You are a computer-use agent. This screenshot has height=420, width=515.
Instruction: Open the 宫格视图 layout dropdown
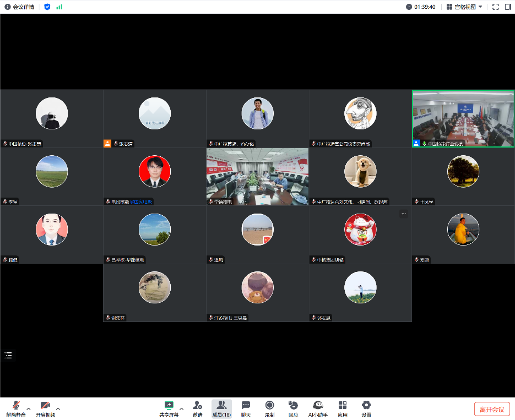(464, 7)
